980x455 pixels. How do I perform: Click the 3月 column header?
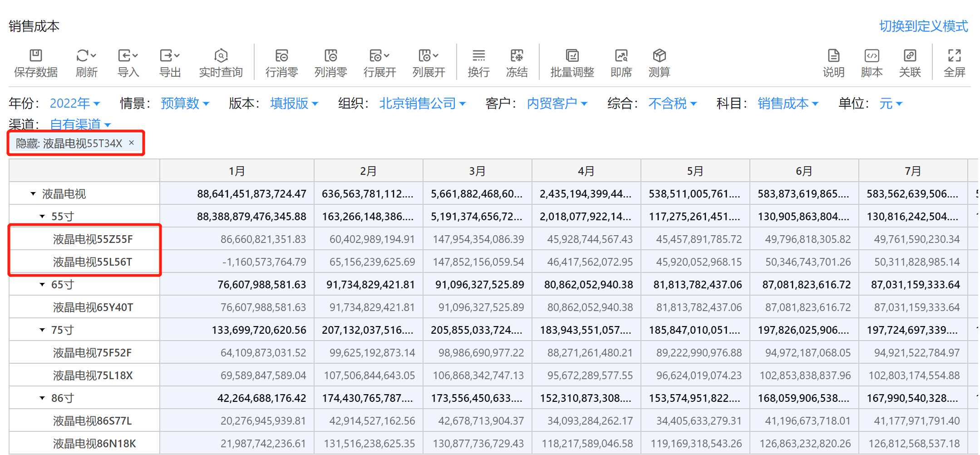coord(477,171)
